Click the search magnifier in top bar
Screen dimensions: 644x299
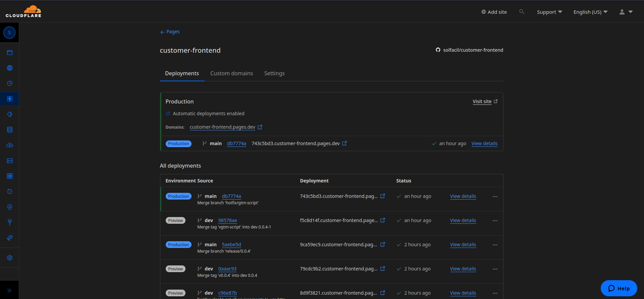tap(522, 12)
